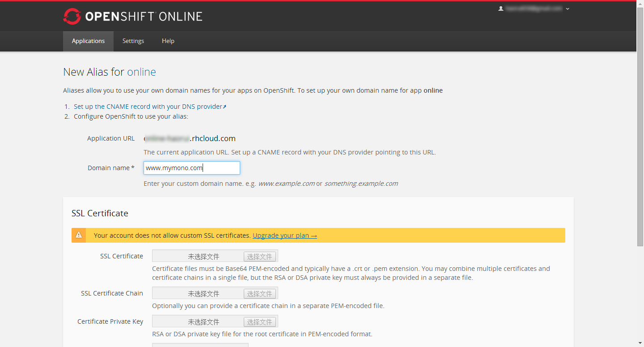Click the scrollbar down arrow
644x347 pixels.
[x=640, y=343]
